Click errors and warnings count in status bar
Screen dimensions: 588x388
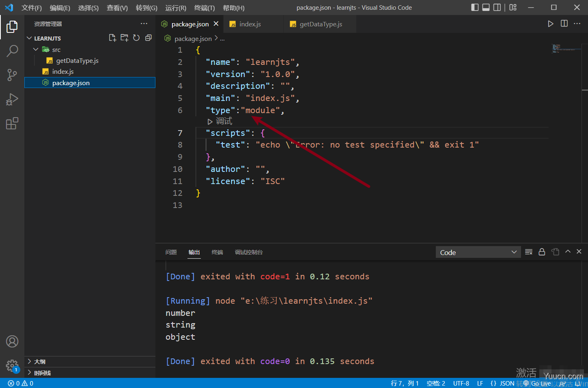click(21, 383)
